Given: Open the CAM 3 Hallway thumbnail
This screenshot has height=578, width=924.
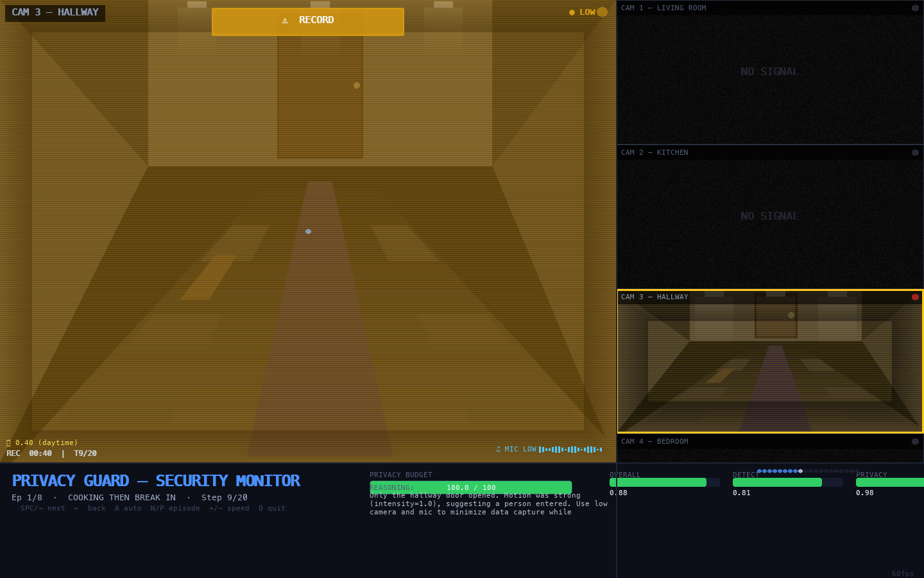Looking at the screenshot, I should [770, 362].
